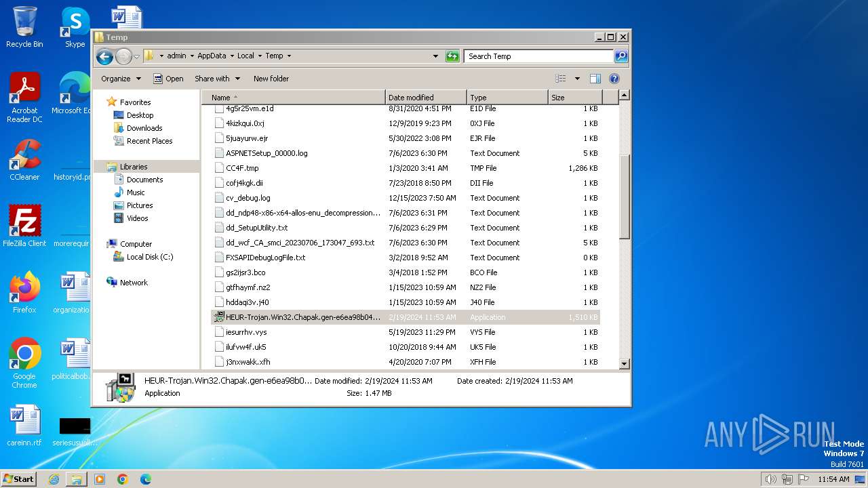
Task: Click Google Chrome desktop icon
Action: [24, 363]
